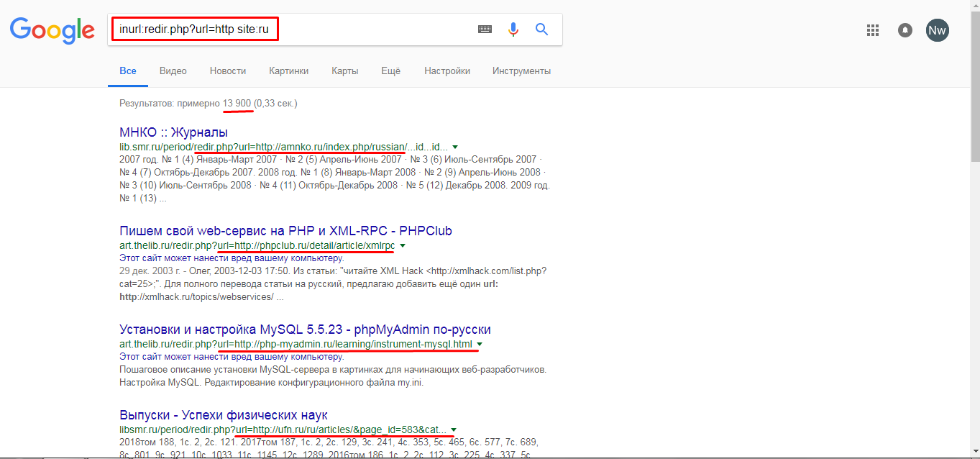Switch to the Новости tab
This screenshot has height=459, width=980.
click(x=228, y=71)
